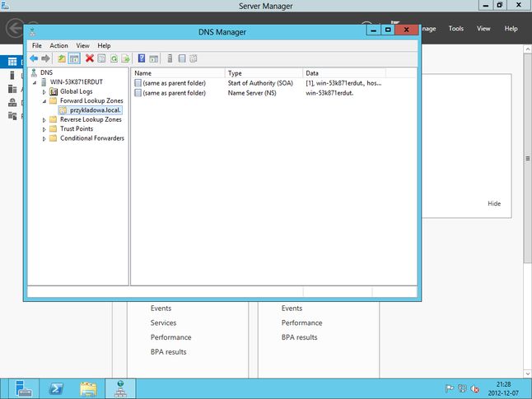Launch PowerShell from taskbar

56,388
